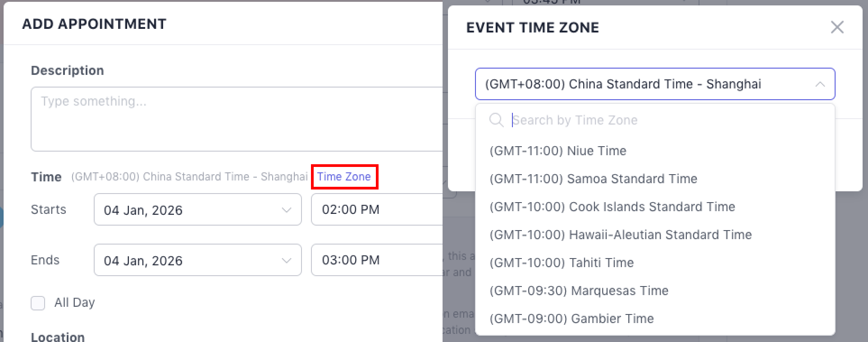Close the Event Time Zone dialog
Viewport: 868px width, 342px height.
coord(837,28)
